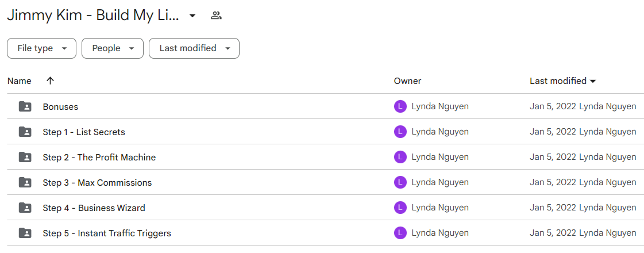Viewport: 644px width, 253px height.
Task: Click owner avatar in the Step 1 row
Action: (x=400, y=132)
